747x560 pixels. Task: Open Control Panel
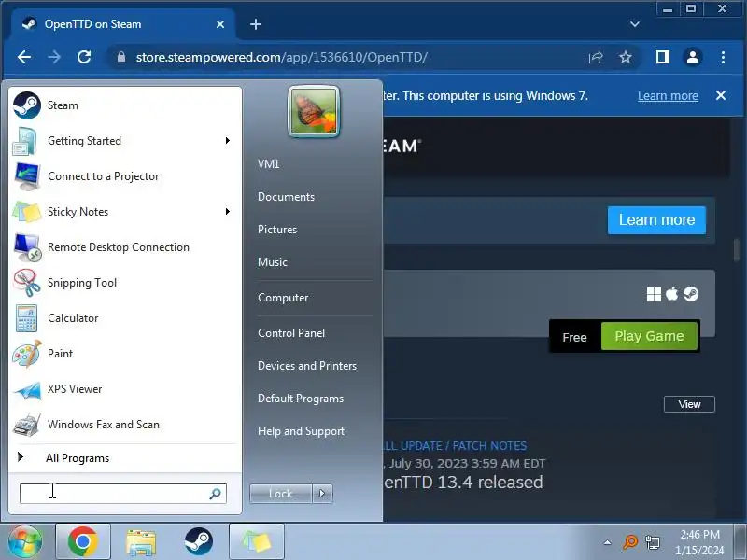pos(291,333)
